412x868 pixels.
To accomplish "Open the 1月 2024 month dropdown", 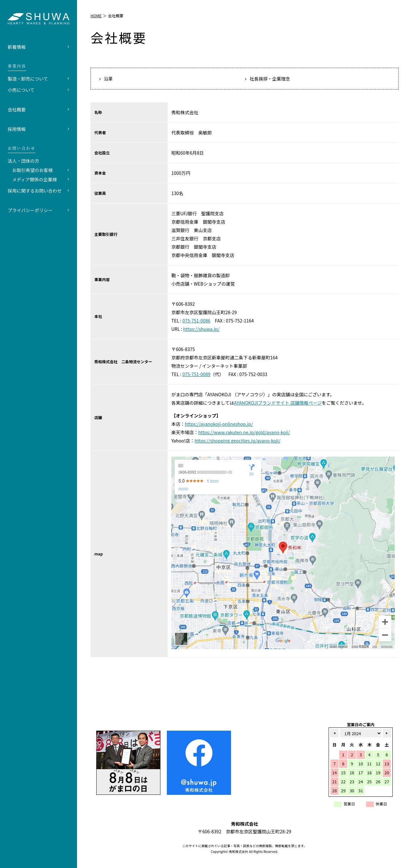I will click(x=361, y=733).
